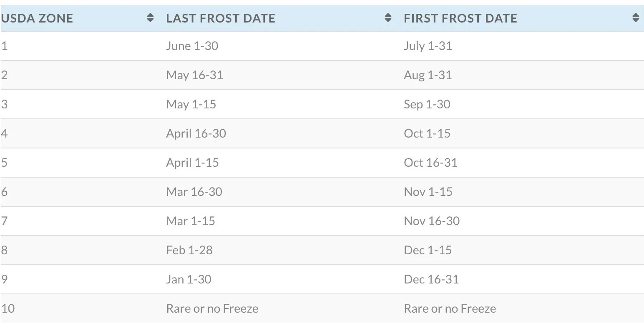Click the Rare or no Freeze cell
This screenshot has width=644, height=326.
(x=212, y=308)
